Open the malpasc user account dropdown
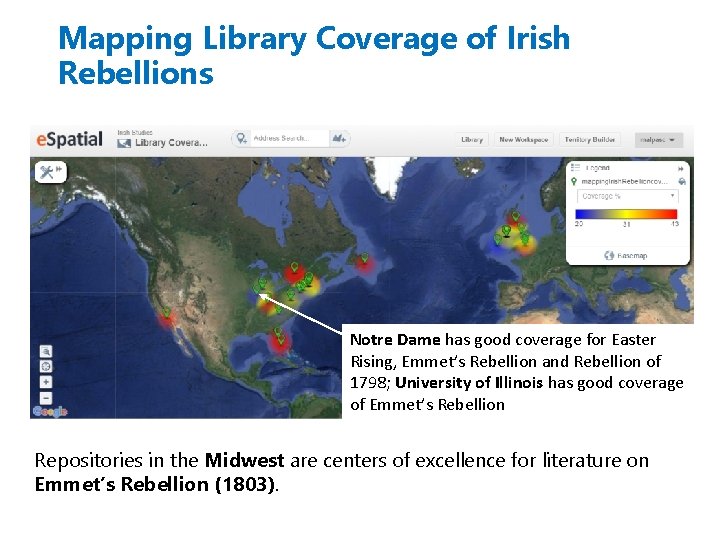The height and width of the screenshot is (540, 720). (658, 140)
